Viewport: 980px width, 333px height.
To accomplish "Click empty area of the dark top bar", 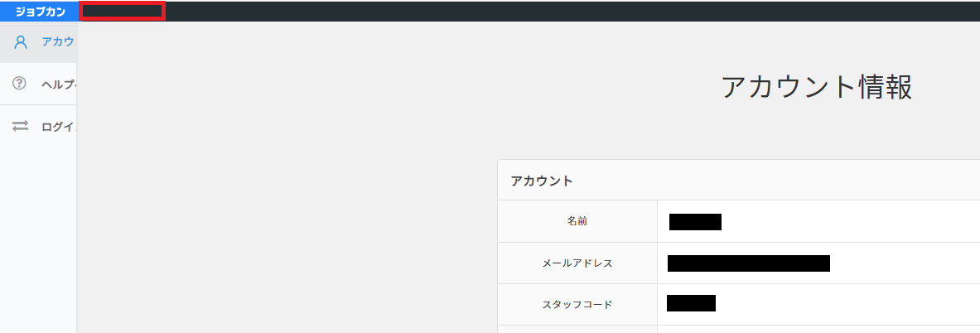I will pos(562,11).
